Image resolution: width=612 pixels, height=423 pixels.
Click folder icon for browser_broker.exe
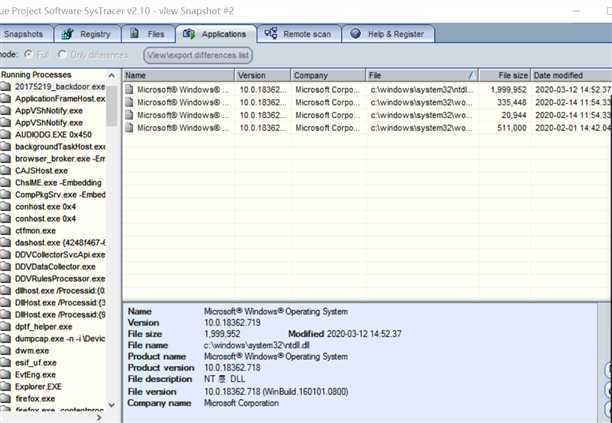[x=5, y=158]
